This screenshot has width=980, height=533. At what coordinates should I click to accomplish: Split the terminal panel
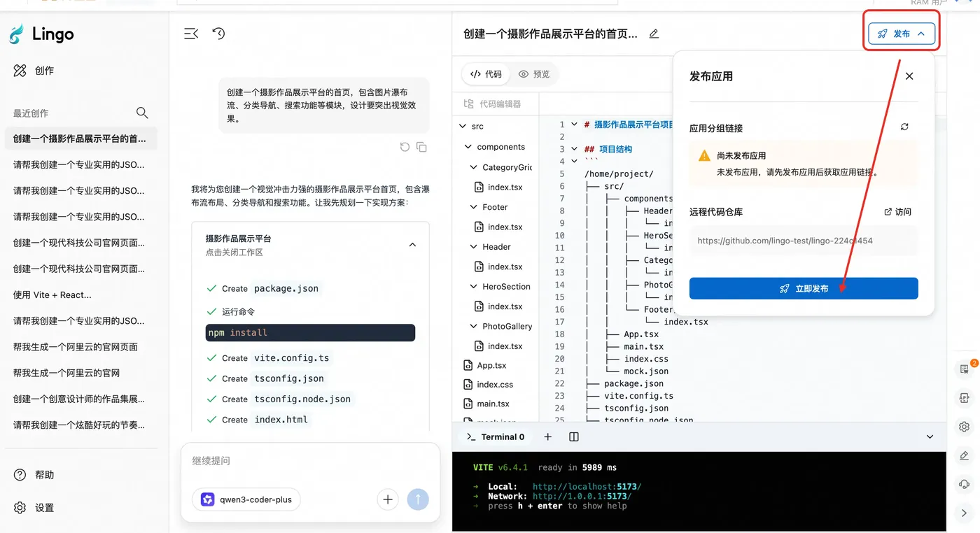pos(574,436)
